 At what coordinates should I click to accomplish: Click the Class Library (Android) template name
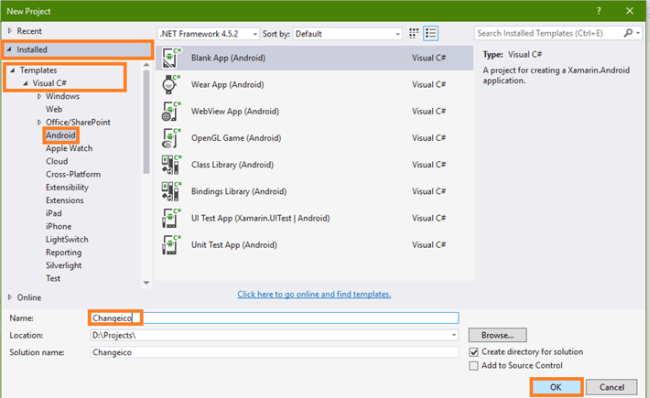[232, 165]
